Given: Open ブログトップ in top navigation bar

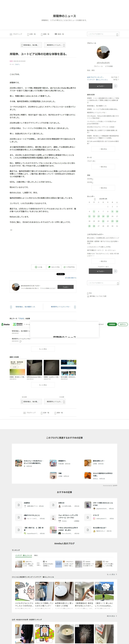Looking at the screenshot, I should point(16,34).
